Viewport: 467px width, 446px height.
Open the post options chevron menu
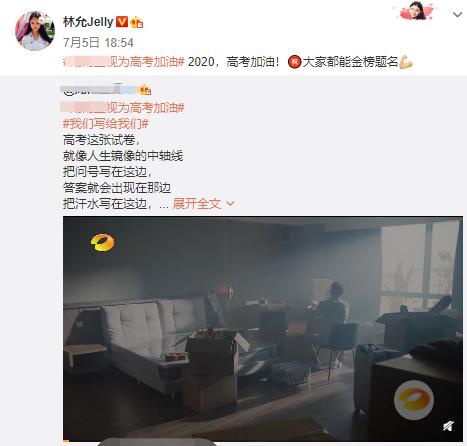point(457,15)
